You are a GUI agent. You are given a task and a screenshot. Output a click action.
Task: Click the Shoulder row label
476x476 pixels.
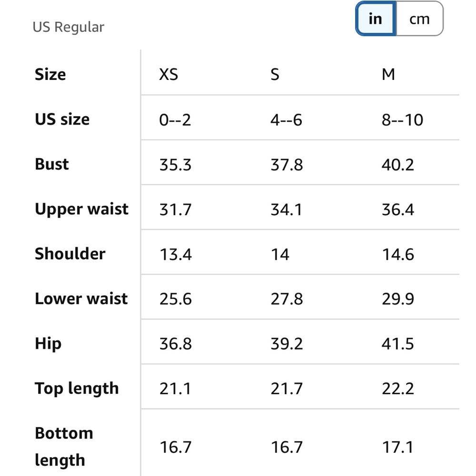click(70, 254)
